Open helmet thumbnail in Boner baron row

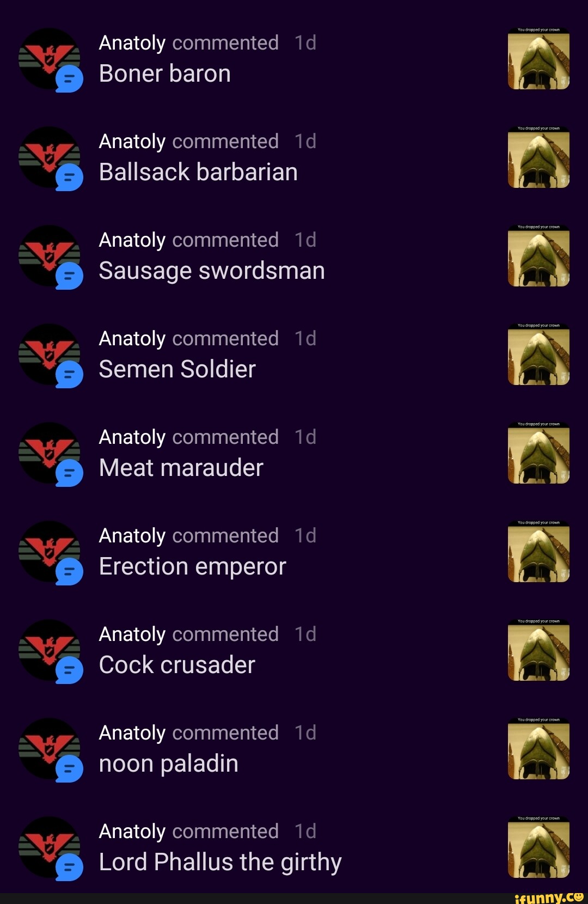538,58
